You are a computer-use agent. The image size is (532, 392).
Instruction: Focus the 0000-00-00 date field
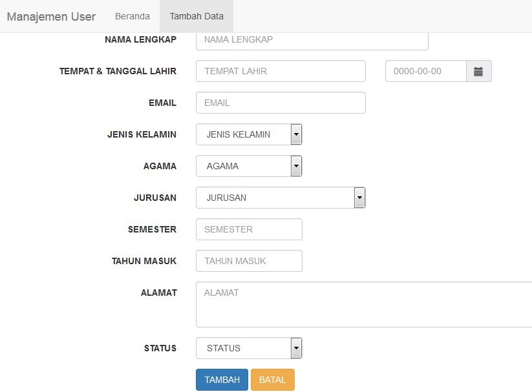426,71
